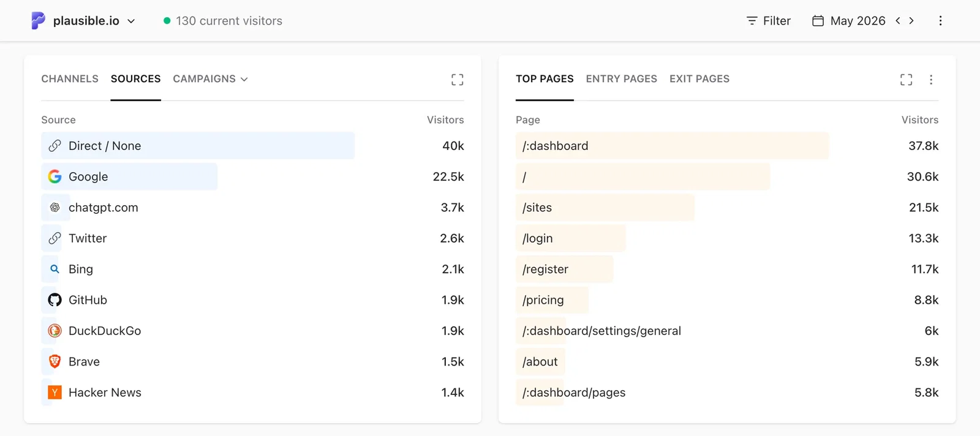The width and height of the screenshot is (980, 436).
Task: Filter by /:dashboard/settings/general page
Action: (x=601, y=331)
